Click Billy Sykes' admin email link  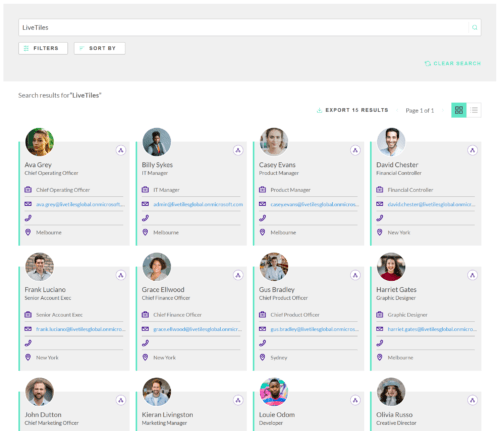198,204
